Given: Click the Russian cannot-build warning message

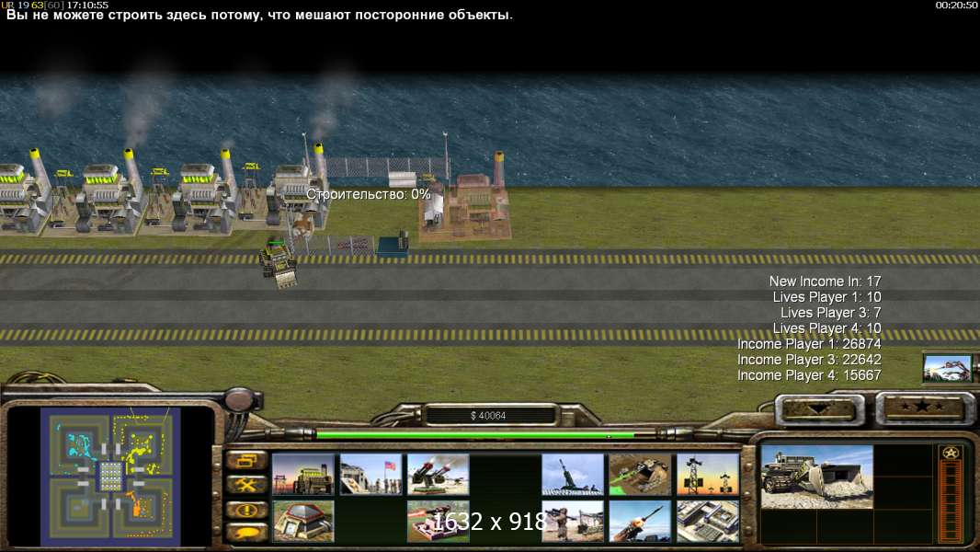Looking at the screenshot, I should coord(259,15).
